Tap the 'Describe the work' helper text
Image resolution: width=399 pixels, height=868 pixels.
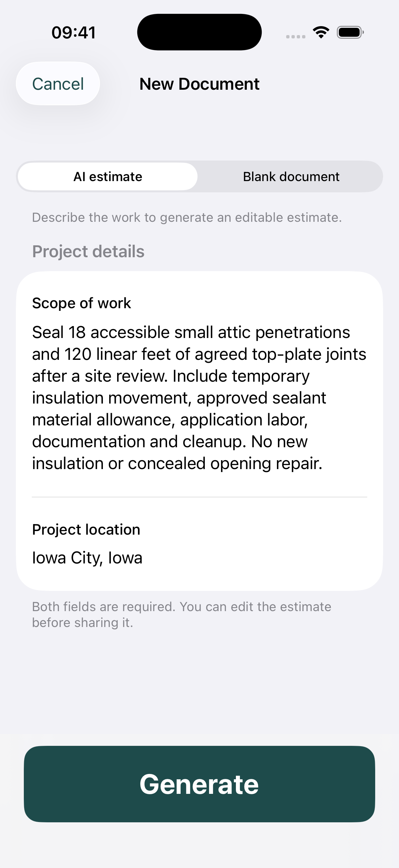187,217
